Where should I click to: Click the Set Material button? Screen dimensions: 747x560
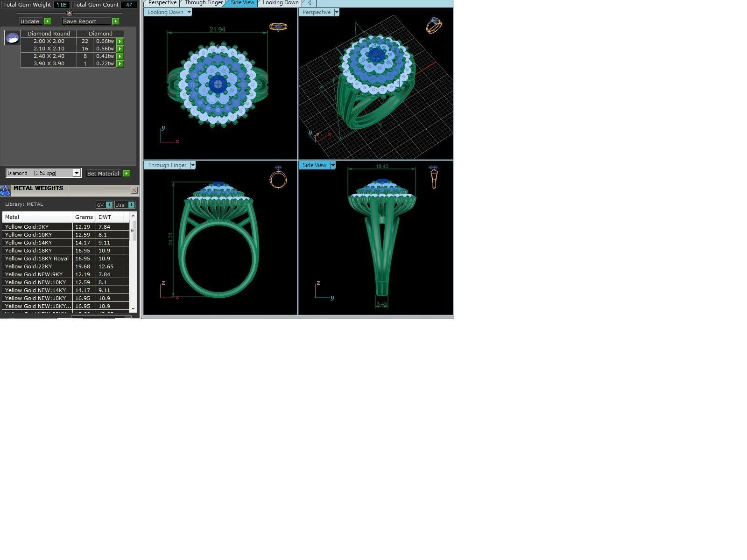point(104,174)
